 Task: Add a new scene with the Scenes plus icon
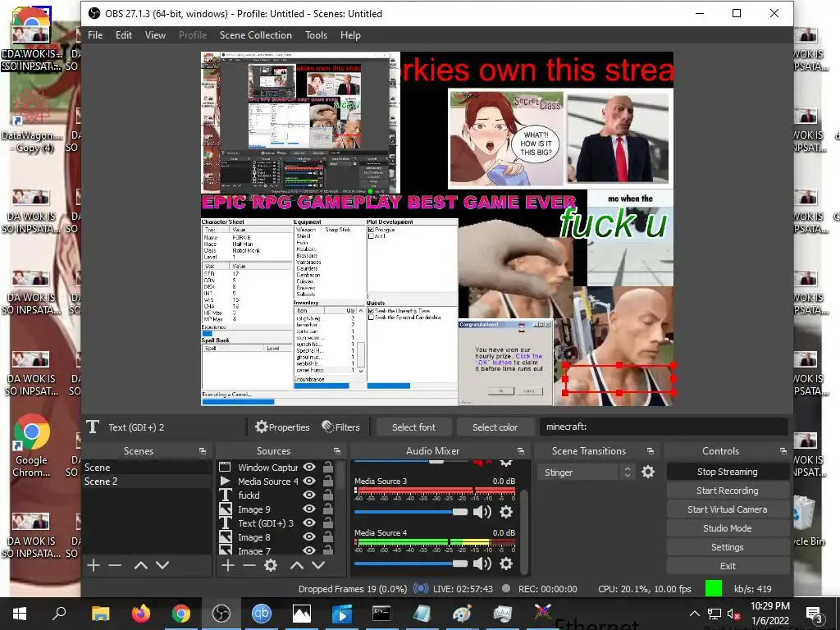click(94, 565)
